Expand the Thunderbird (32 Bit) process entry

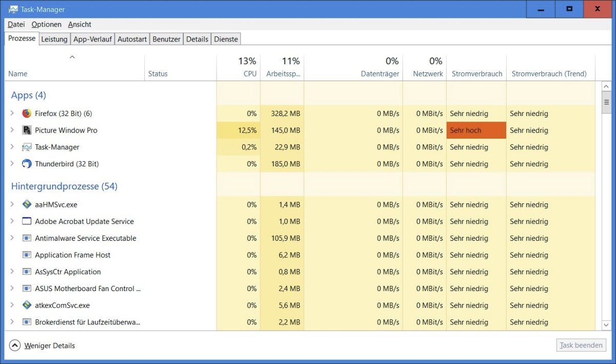coord(12,164)
